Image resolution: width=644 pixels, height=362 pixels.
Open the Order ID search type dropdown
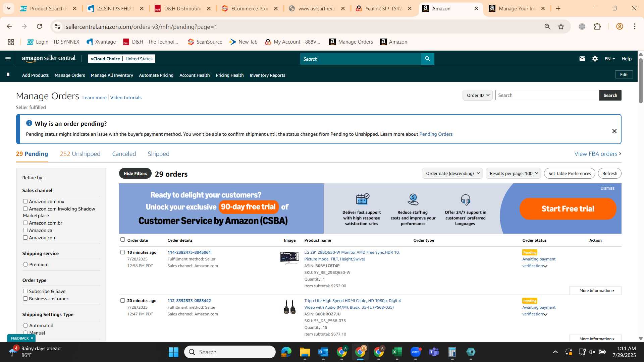[477, 95]
